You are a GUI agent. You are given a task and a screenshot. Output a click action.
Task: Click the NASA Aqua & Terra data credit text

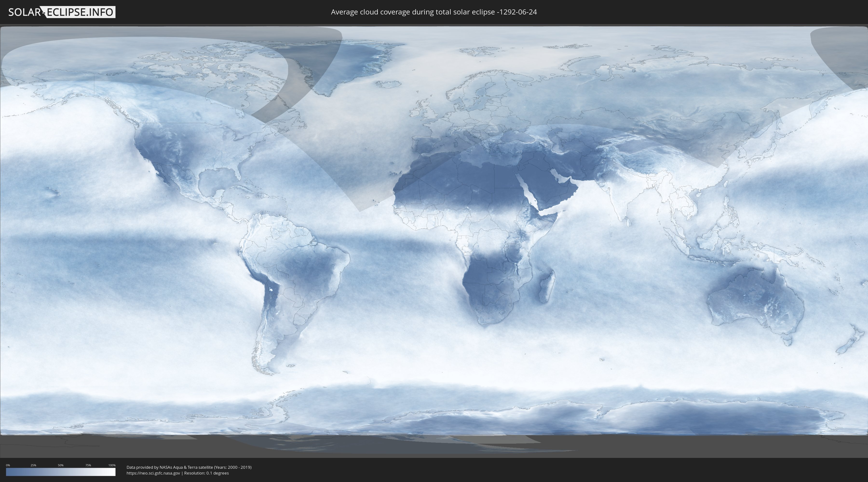[189, 467]
